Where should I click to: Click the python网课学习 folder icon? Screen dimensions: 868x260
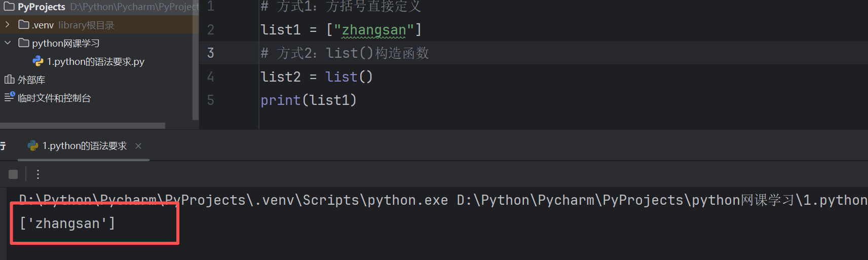pos(24,43)
